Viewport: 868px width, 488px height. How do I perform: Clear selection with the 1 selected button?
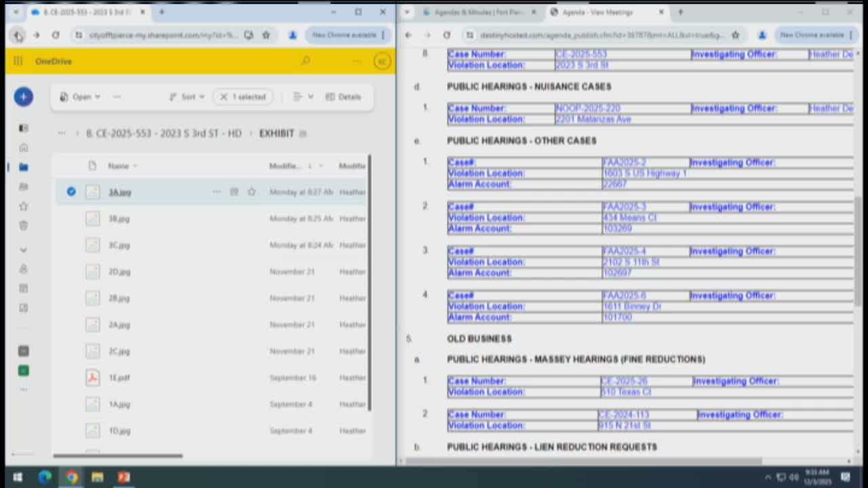(x=243, y=97)
